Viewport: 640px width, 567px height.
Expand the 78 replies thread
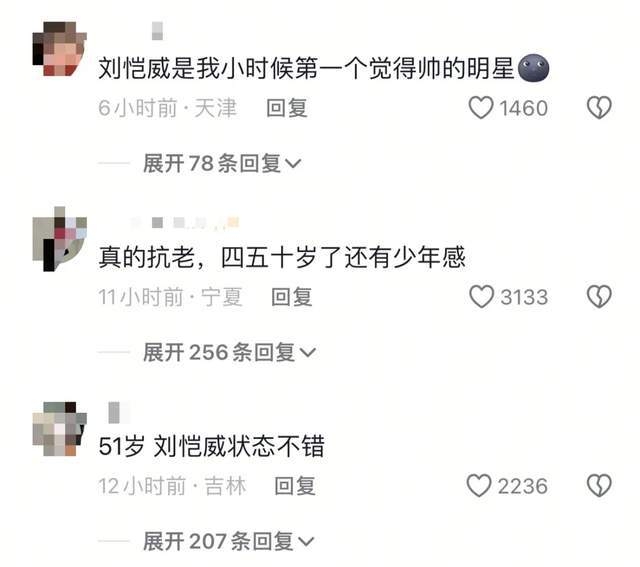click(222, 163)
